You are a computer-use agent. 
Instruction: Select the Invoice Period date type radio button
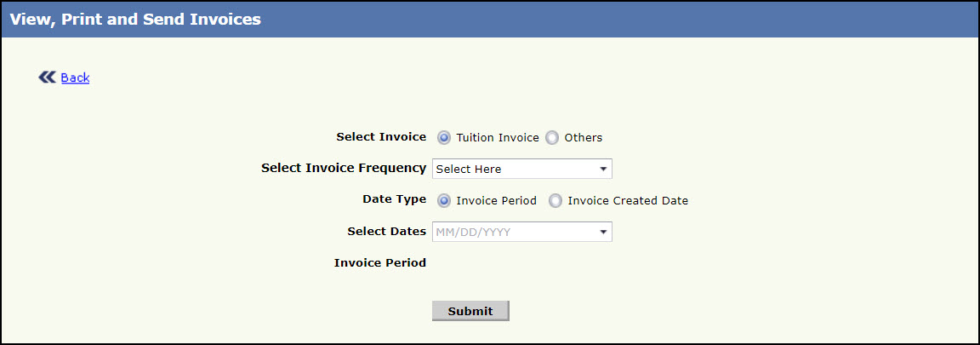tap(444, 201)
